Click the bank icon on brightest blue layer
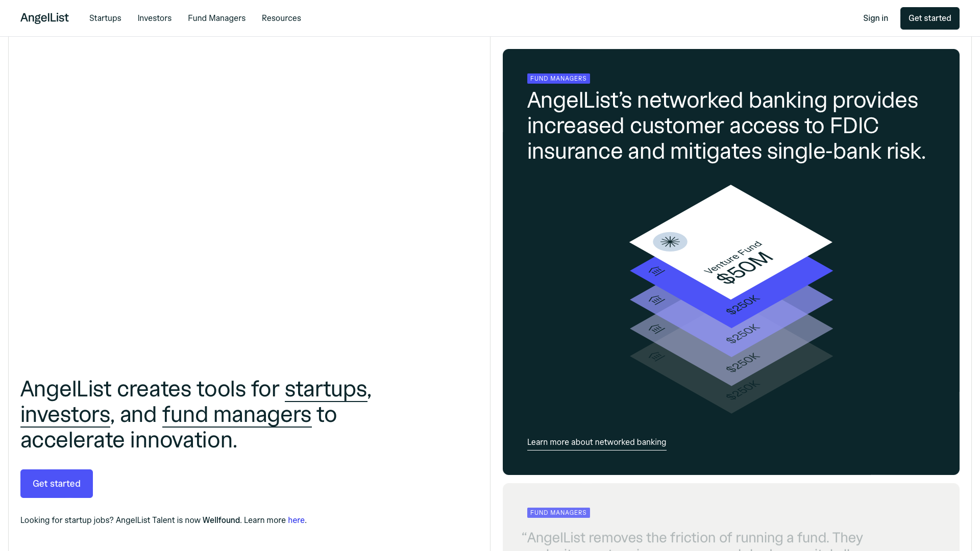Viewport: 980px width, 551px height. (x=656, y=271)
